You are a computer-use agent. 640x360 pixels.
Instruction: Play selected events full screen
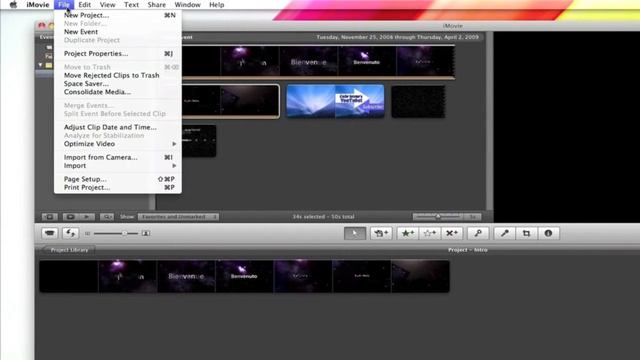click(x=70, y=217)
